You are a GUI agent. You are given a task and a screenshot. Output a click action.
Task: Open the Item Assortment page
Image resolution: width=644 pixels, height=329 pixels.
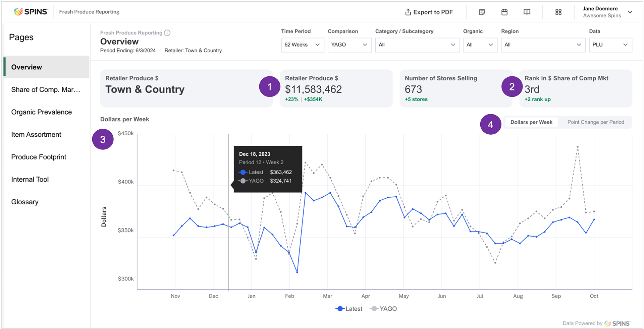coord(36,135)
